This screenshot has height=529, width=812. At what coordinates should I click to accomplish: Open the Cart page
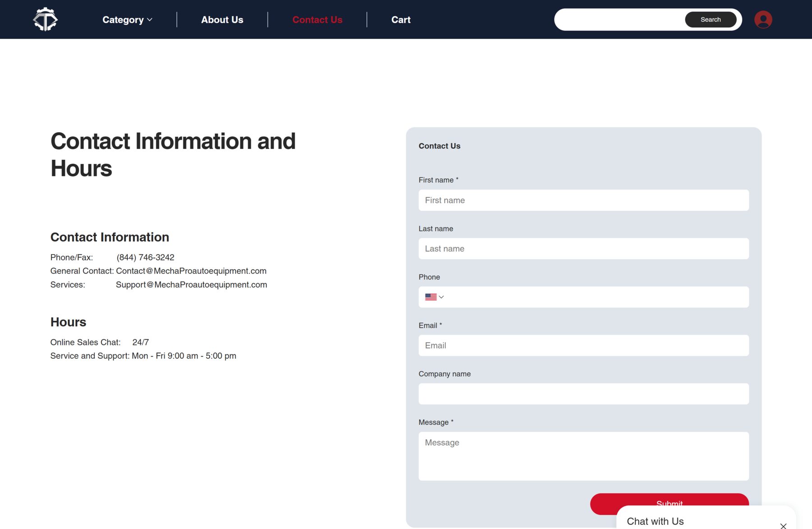coord(401,19)
